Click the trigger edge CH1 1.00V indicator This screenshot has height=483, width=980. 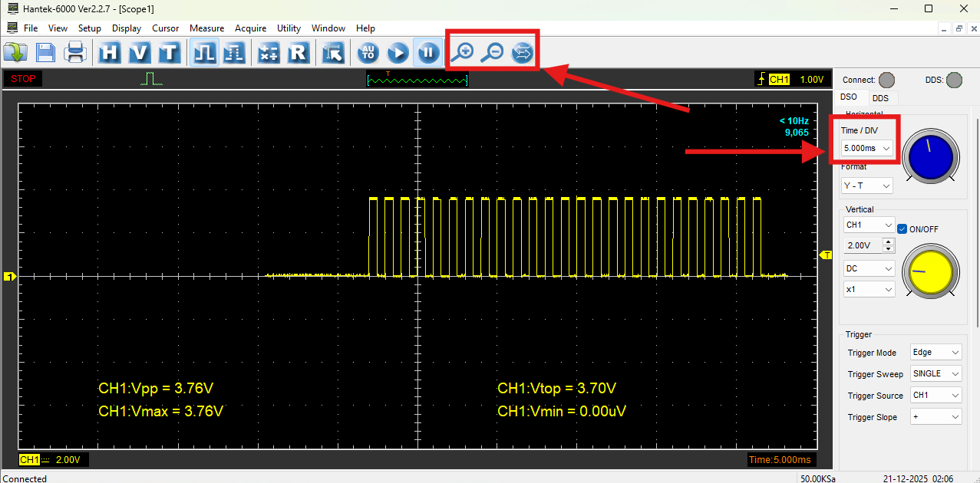tap(791, 80)
